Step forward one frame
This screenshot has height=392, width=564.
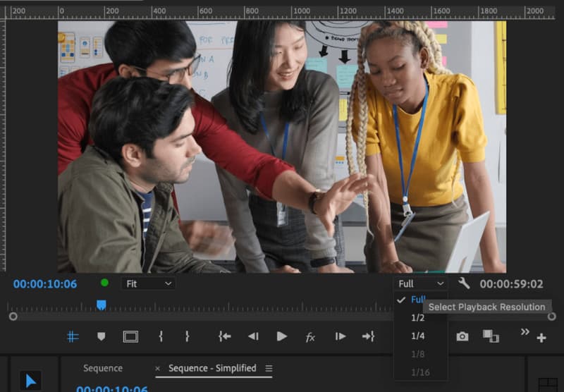pyautogui.click(x=341, y=337)
